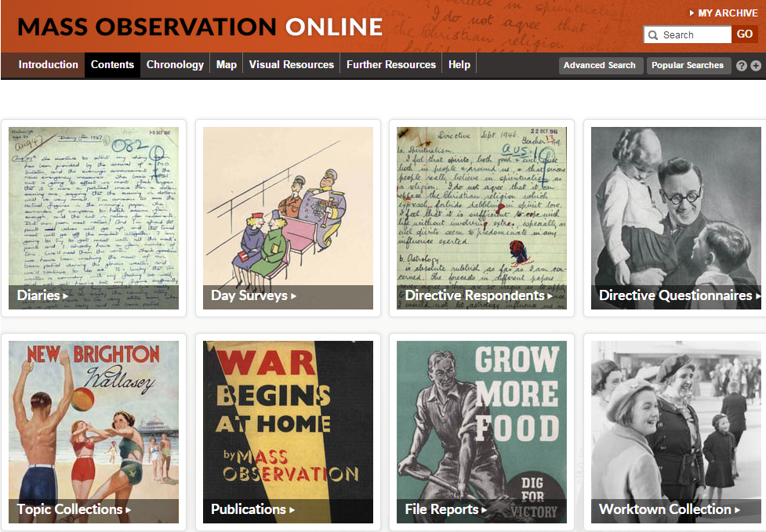Click the magnifier icon in search box

coord(652,35)
